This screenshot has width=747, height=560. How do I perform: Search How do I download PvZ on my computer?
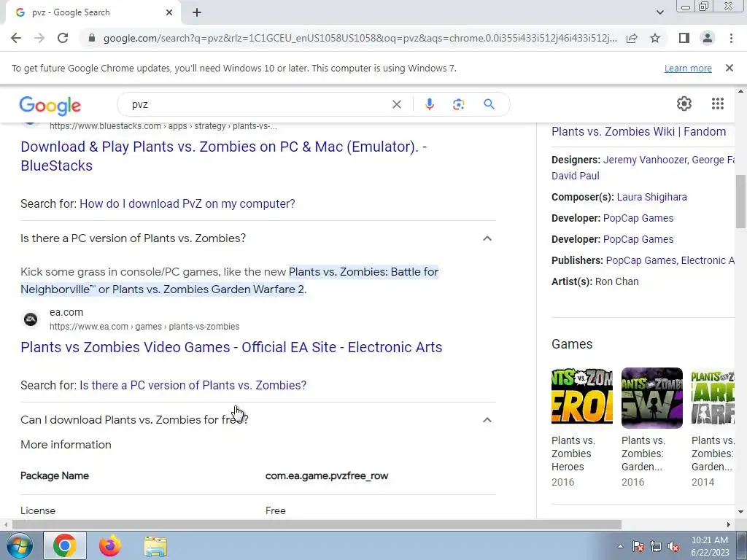click(187, 204)
